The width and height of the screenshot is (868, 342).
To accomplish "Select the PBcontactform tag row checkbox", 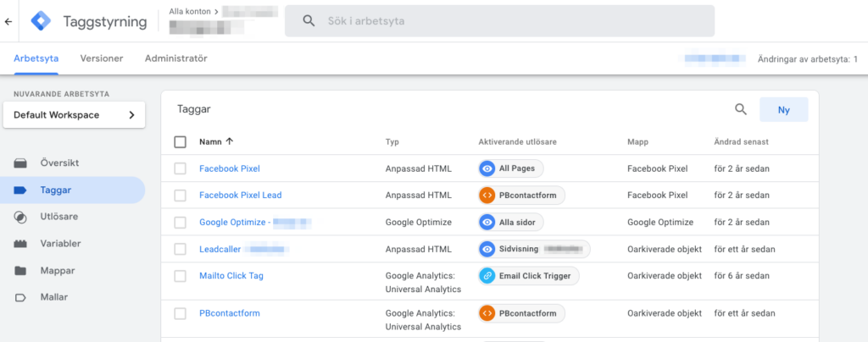I will coord(180,313).
